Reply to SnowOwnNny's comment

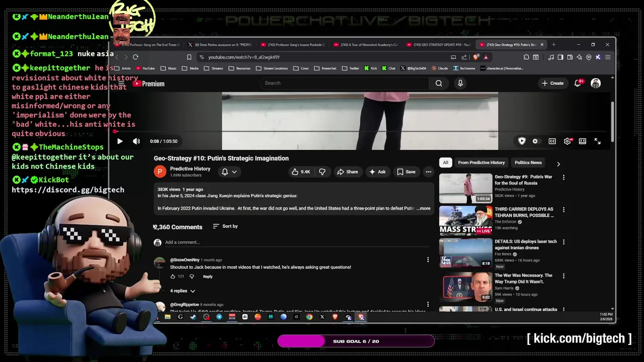point(208,277)
